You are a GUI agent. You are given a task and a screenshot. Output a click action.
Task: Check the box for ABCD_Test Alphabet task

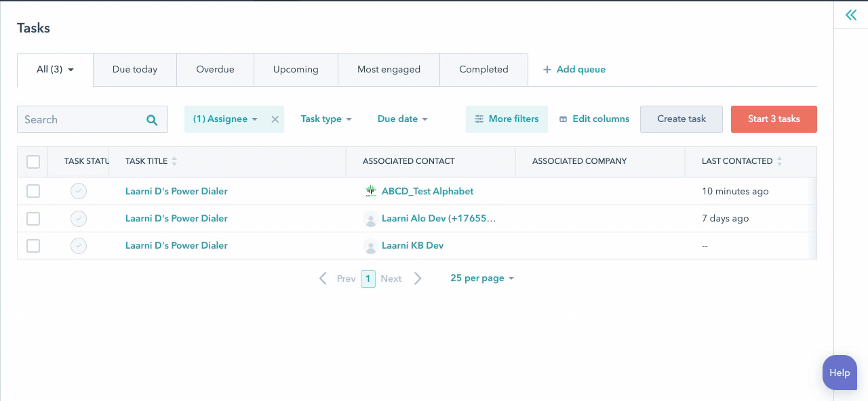click(33, 192)
